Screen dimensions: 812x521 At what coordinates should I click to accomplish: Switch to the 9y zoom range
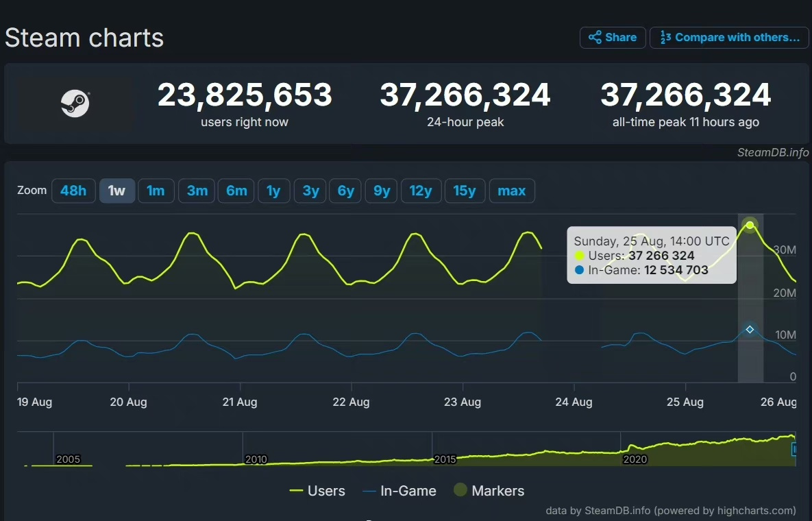pyautogui.click(x=381, y=191)
